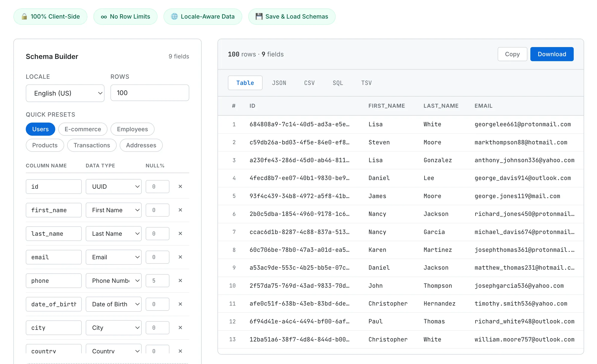Select the Employees quick preset
This screenshot has height=364, width=597.
click(132, 129)
